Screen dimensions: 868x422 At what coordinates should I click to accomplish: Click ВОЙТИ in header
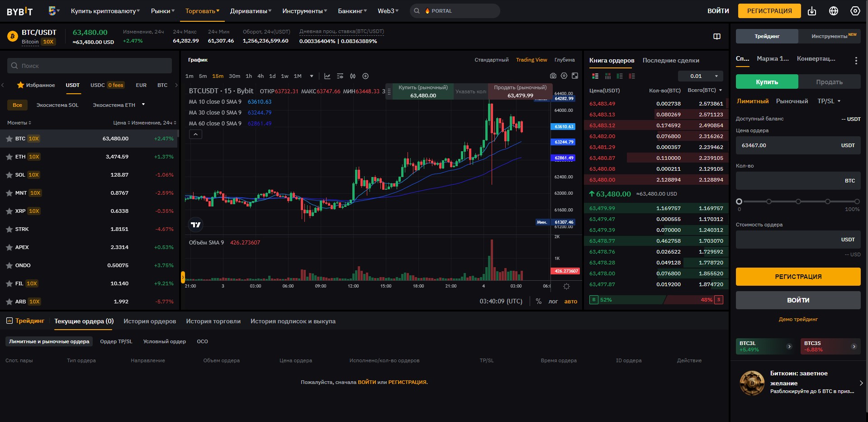tap(718, 11)
